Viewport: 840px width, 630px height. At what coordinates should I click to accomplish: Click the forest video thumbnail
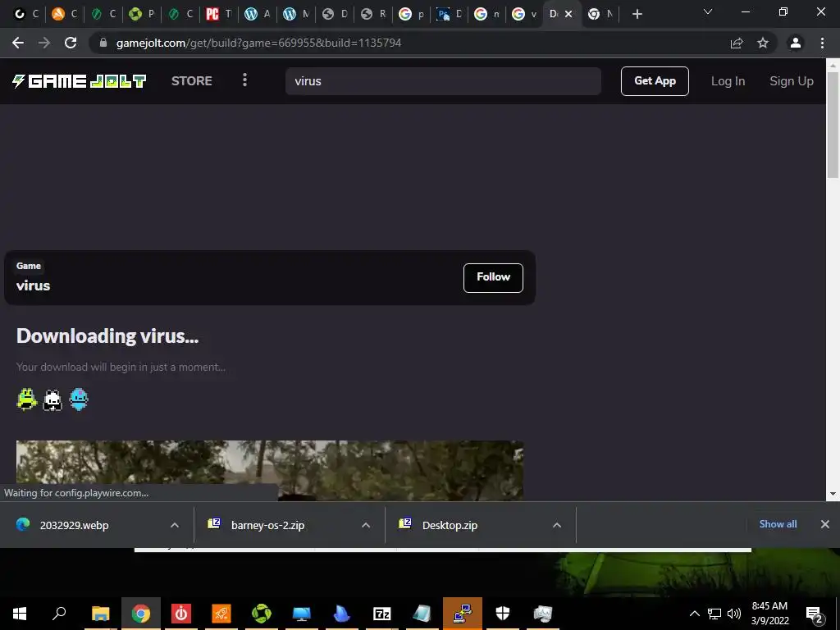point(269,470)
